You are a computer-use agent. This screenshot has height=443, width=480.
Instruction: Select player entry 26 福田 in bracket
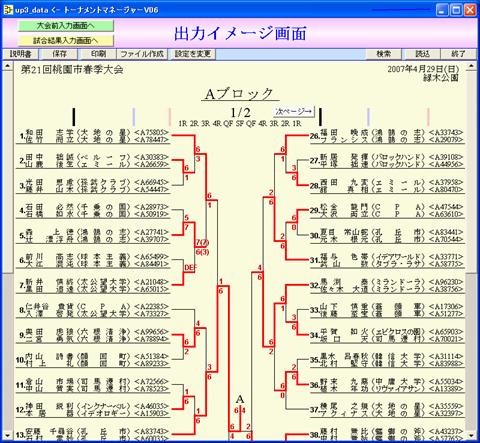387,136
